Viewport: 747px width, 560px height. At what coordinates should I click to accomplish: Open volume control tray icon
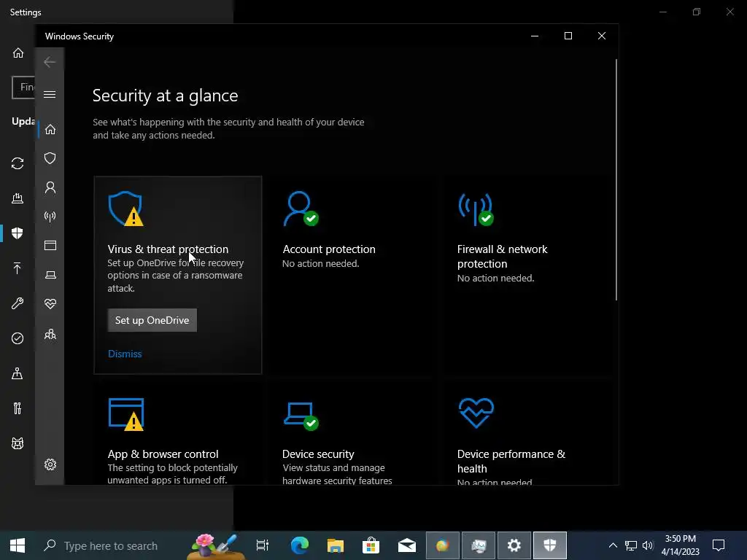pos(648,545)
